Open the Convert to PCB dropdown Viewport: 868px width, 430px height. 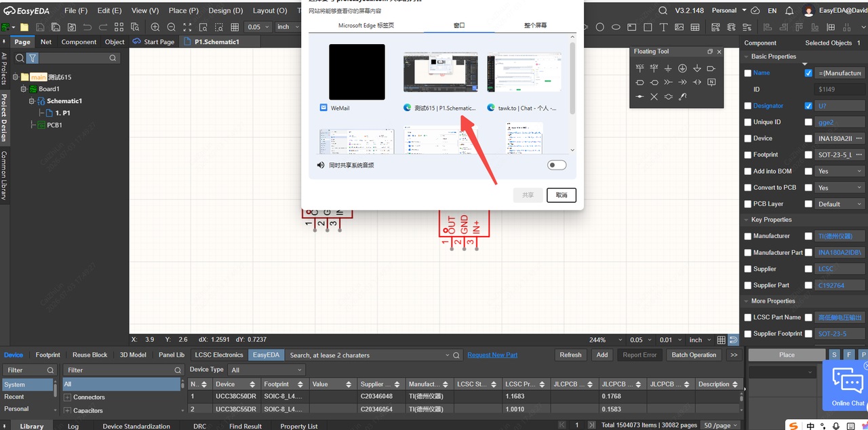[840, 188]
